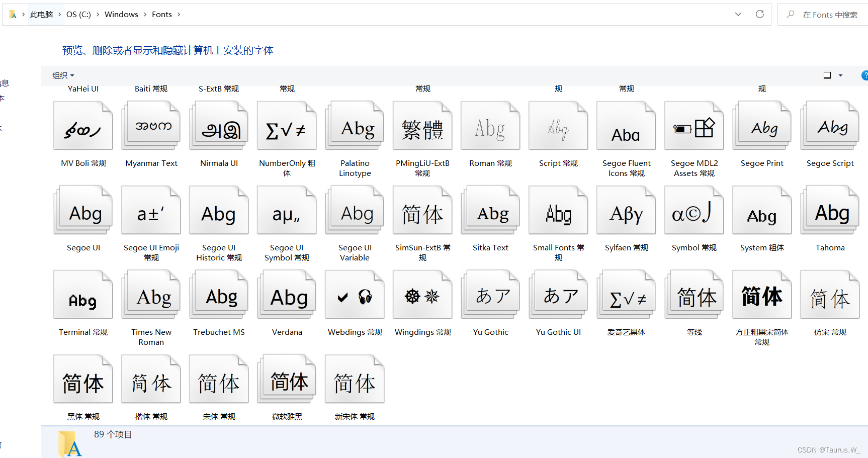
Task: Open the Verdana font family
Action: (287, 295)
